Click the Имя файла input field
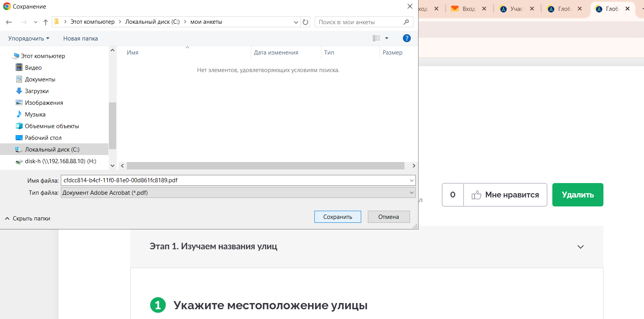This screenshot has width=644, height=319. coord(234,180)
